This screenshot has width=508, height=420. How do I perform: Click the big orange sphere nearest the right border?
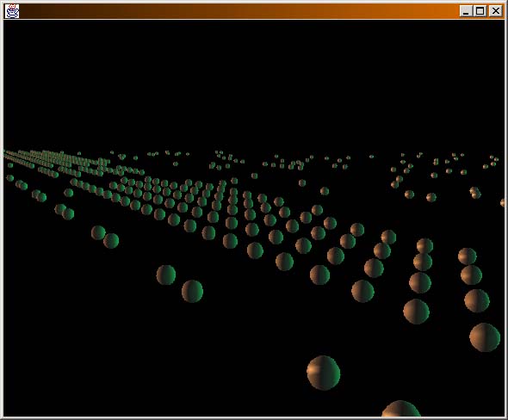[x=485, y=337]
